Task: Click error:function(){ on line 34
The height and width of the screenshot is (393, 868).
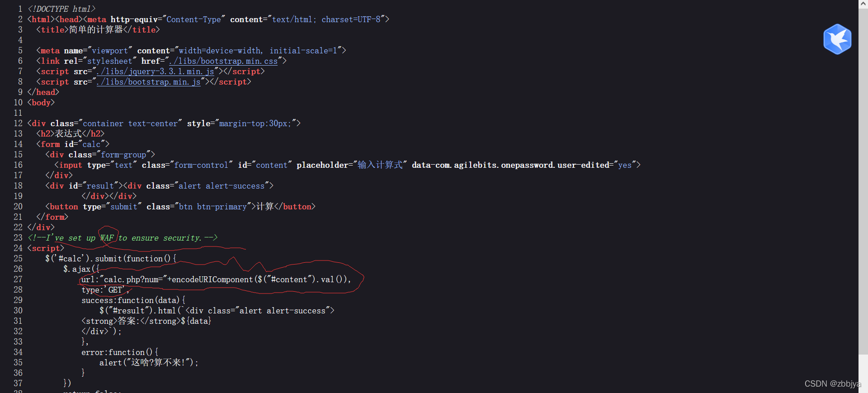Action: (120, 352)
